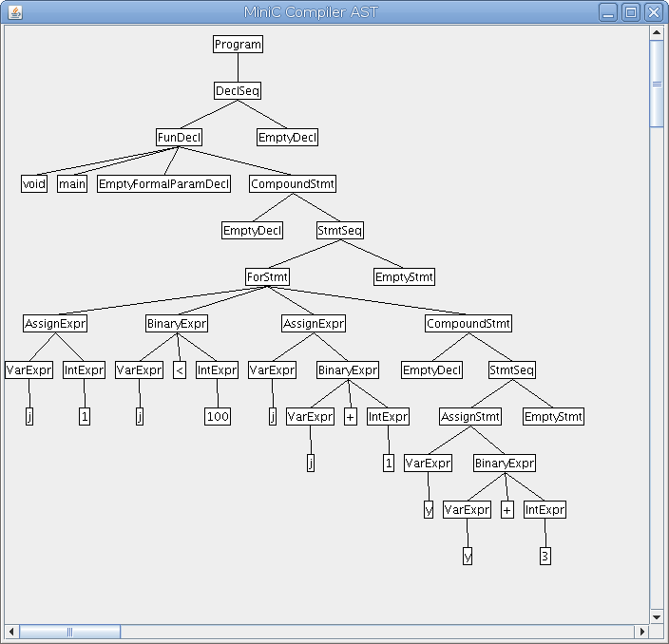Viewport: 669px width, 644px height.
Task: Click the horizontal scrollbar right arrow
Action: tap(641, 632)
